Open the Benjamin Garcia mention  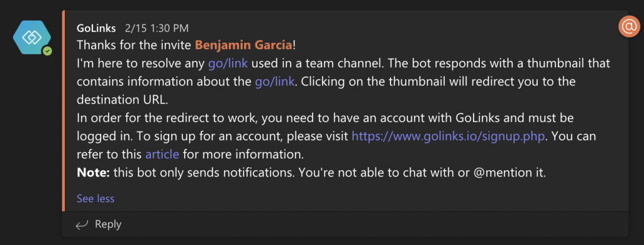243,45
